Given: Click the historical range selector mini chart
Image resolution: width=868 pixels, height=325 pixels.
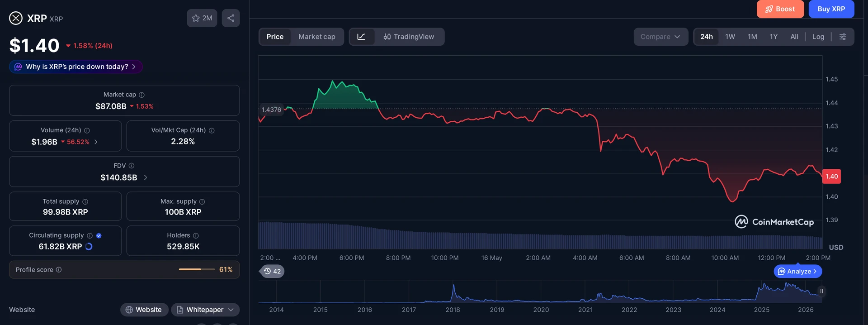Looking at the screenshot, I should pos(540,292).
